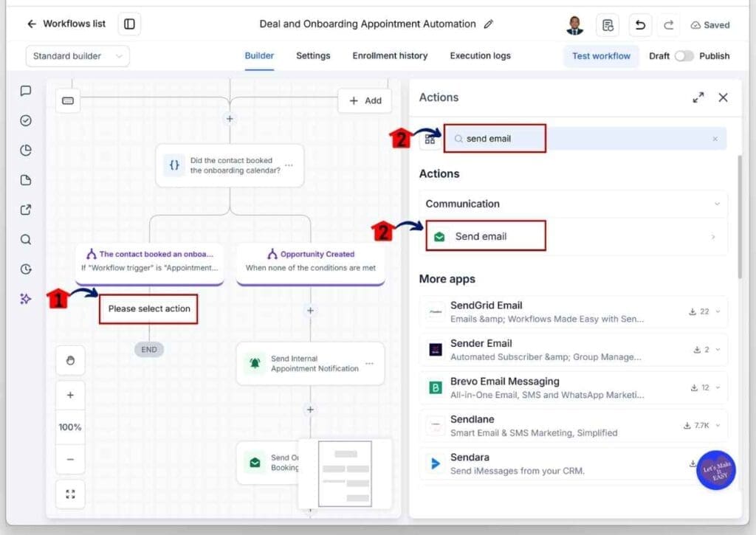Click the keyboard shortcuts icon on canvas

pyautogui.click(x=68, y=101)
